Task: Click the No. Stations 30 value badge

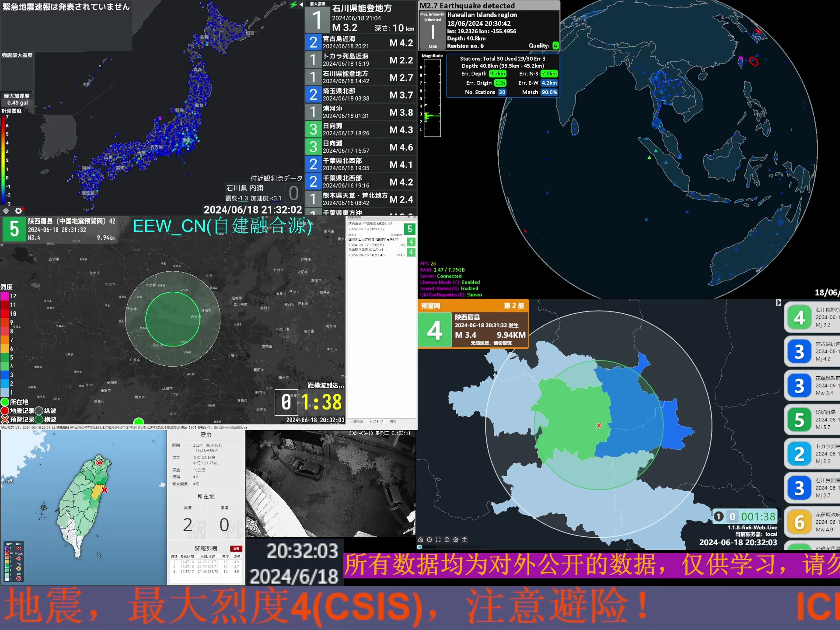Action: (502, 92)
